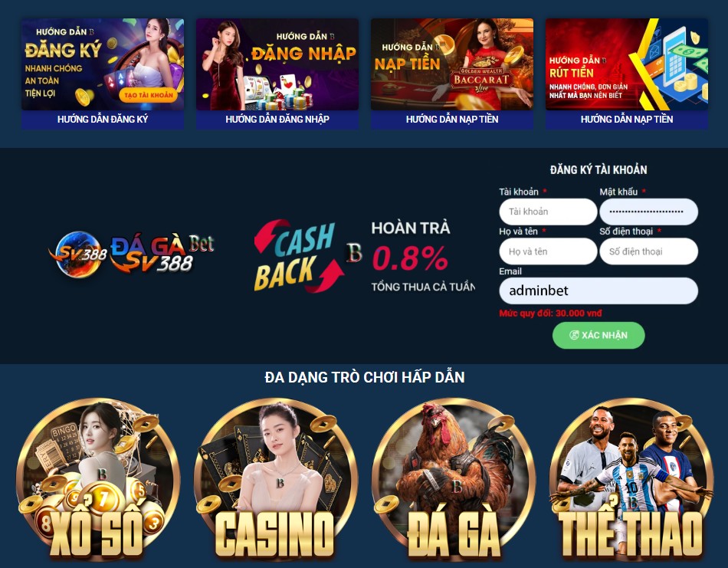
Task: Click the green Xác Nhận button
Action: 598,335
